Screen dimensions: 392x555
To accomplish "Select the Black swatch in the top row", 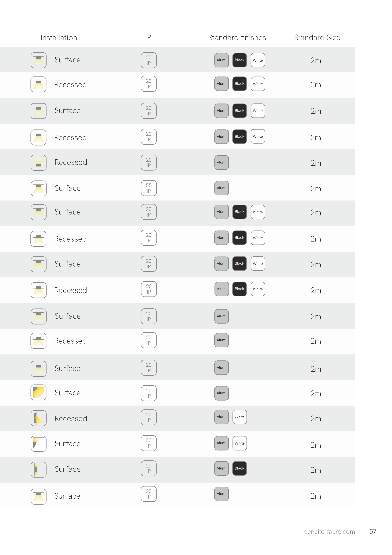I will 239,60.
